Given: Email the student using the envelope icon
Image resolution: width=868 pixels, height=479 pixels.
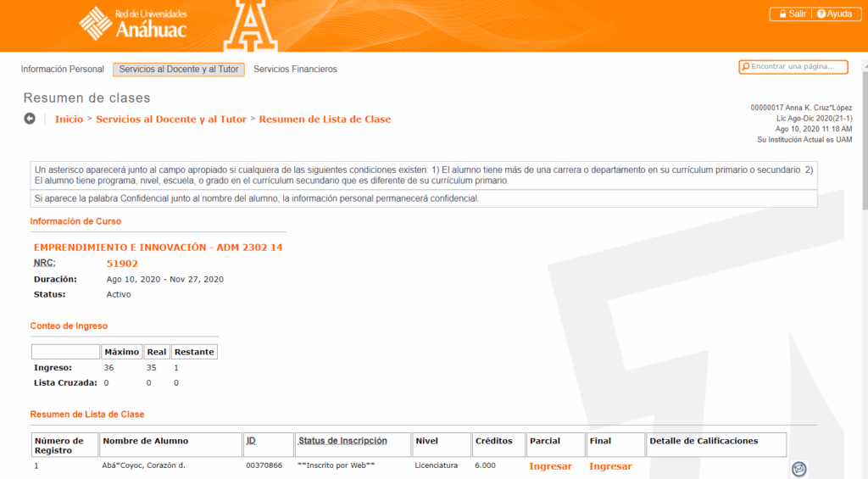Looking at the screenshot, I should tap(798, 469).
